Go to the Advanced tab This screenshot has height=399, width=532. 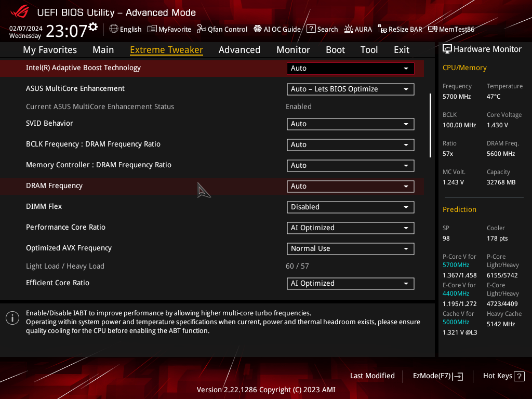(x=239, y=50)
